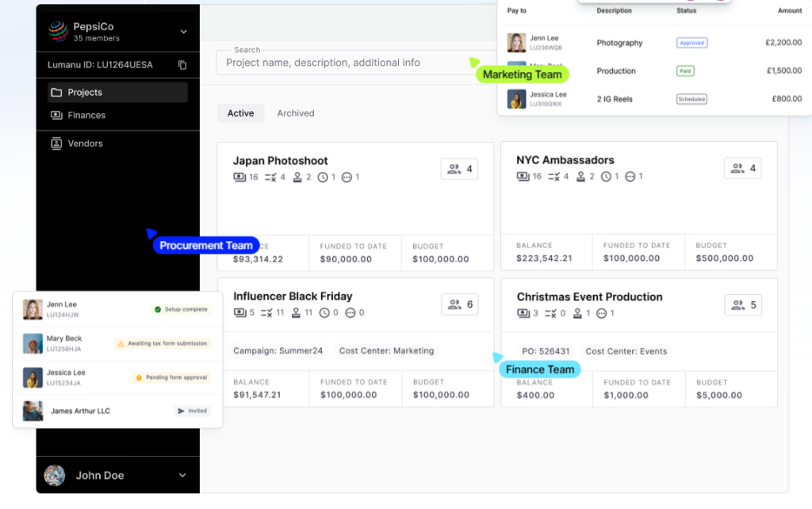Open members badge on Japan Photoshoot
The image size is (812, 509).
pos(459,169)
